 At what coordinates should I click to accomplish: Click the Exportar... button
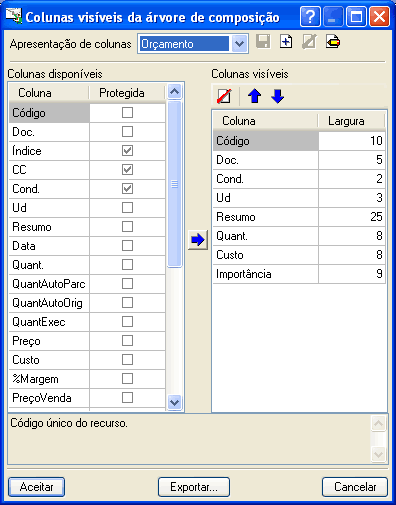coord(194,487)
